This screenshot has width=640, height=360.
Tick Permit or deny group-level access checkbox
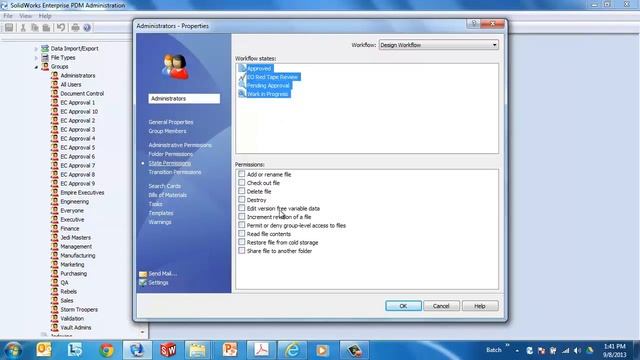coord(242,225)
